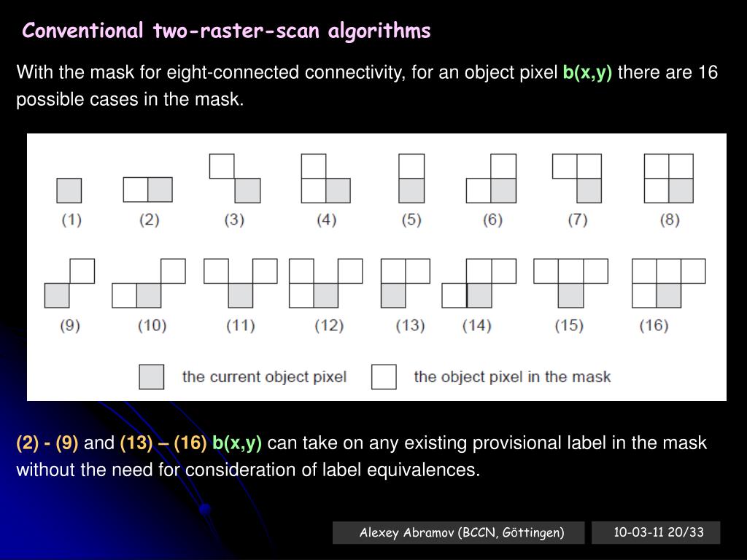
Task: Click the mask case diagram labeled (4)
Action: pyautogui.click(x=326, y=178)
